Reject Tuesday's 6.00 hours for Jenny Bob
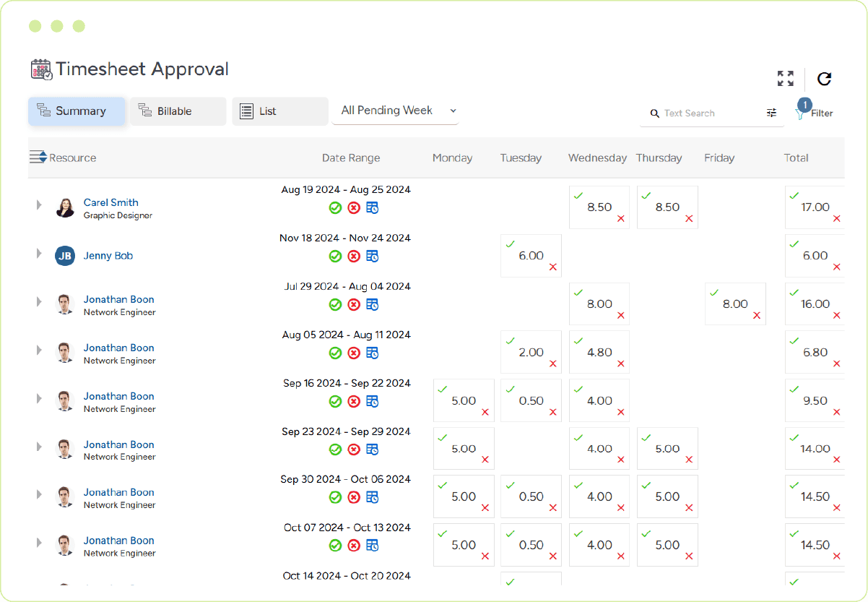The width and height of the screenshot is (868, 602). click(553, 268)
